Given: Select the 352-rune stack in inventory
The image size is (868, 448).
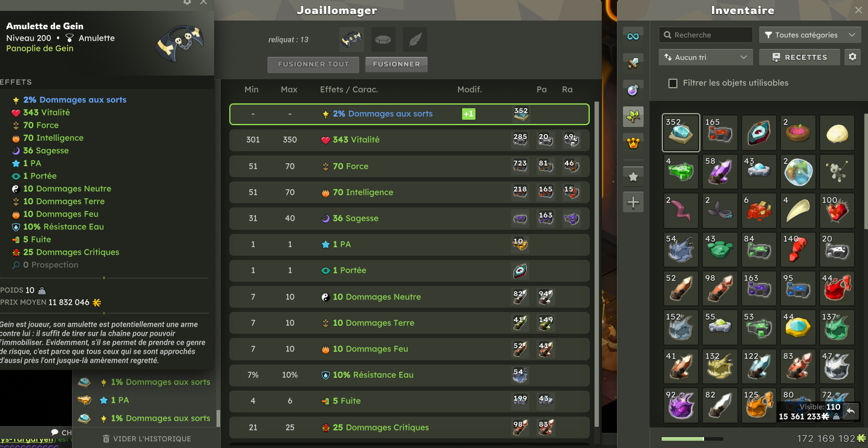Looking at the screenshot, I should click(x=681, y=132).
